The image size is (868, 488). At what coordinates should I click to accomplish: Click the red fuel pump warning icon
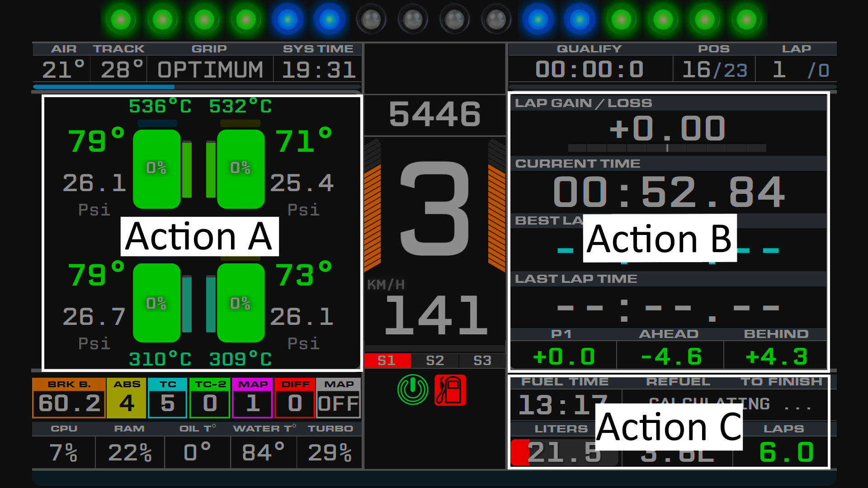click(450, 390)
